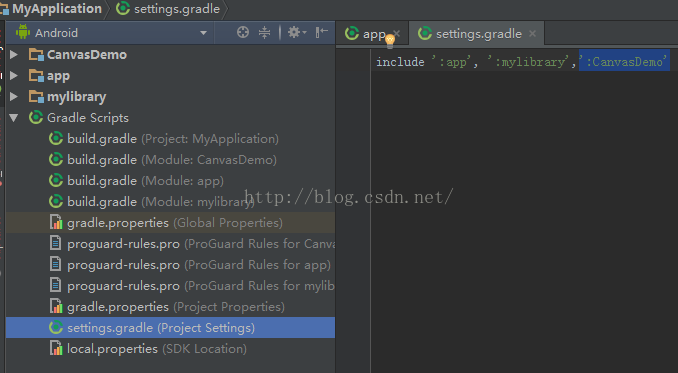Hide the project panel with the hide icon
The width and height of the screenshot is (678, 373).
tap(321, 32)
